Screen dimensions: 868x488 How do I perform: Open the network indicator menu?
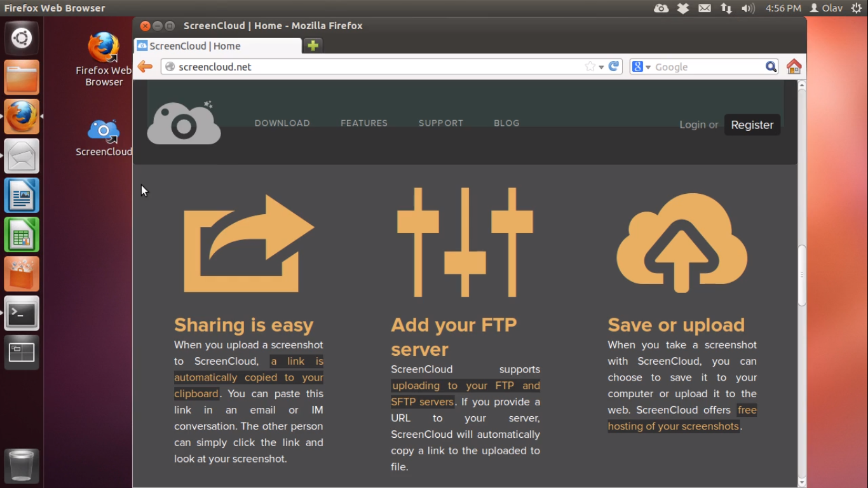pyautogui.click(x=726, y=8)
